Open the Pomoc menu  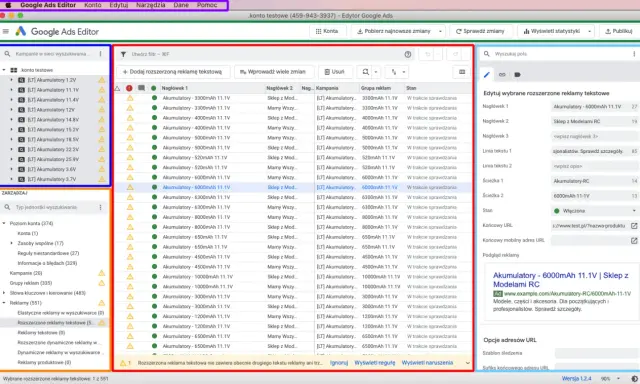(207, 5)
